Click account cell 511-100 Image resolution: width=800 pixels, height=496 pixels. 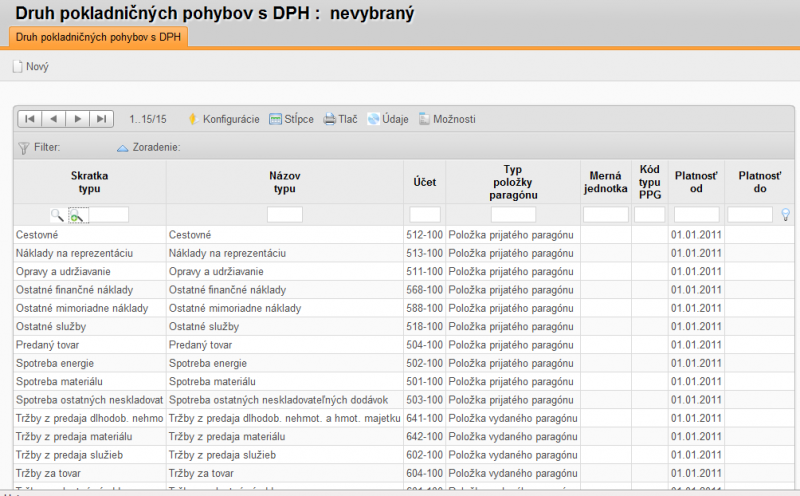tap(424, 271)
